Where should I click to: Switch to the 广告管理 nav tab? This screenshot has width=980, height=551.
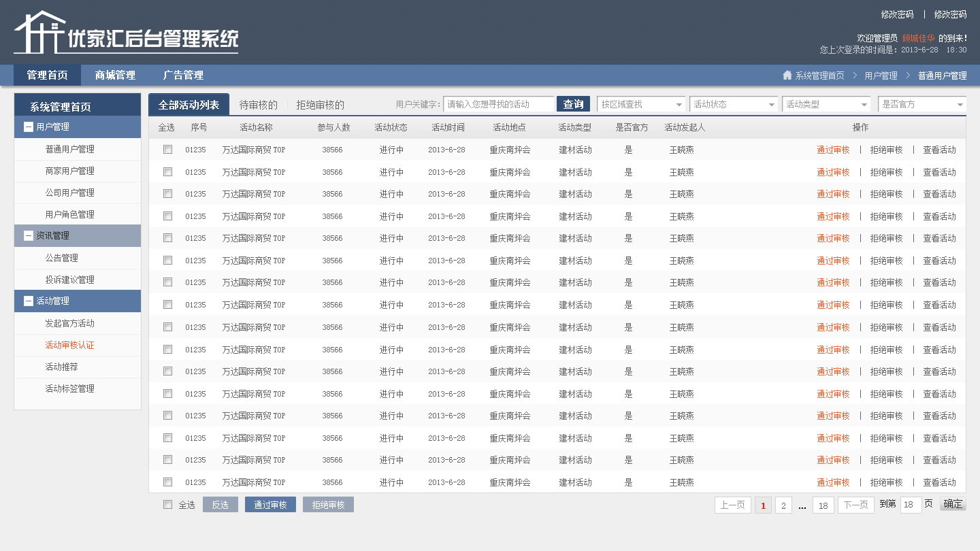tap(183, 76)
